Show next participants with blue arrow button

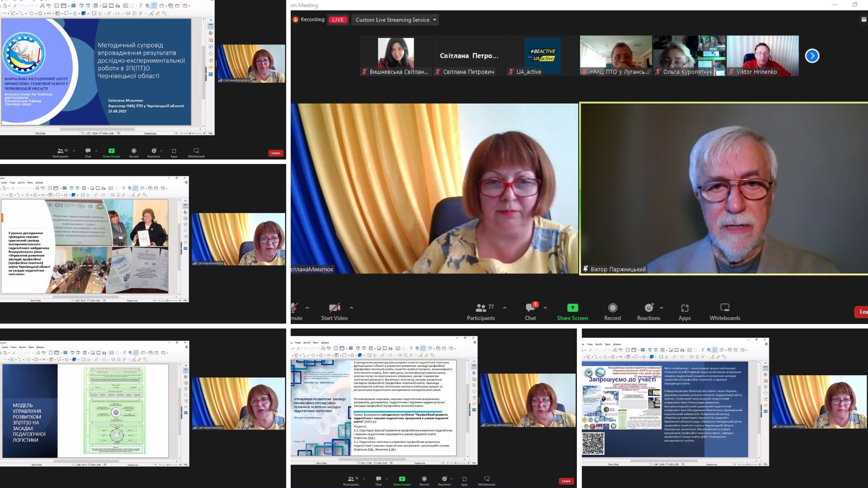point(812,56)
